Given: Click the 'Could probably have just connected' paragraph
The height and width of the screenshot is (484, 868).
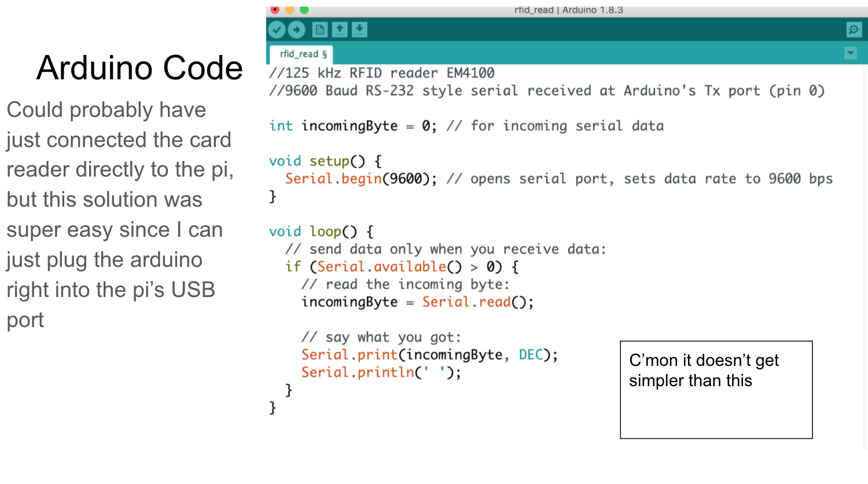Looking at the screenshot, I should tap(120, 214).
